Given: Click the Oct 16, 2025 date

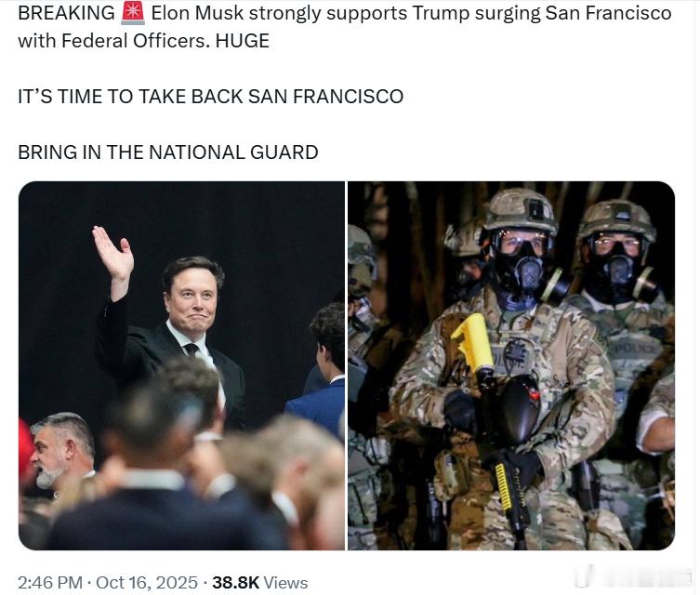Looking at the screenshot, I should 147,583.
